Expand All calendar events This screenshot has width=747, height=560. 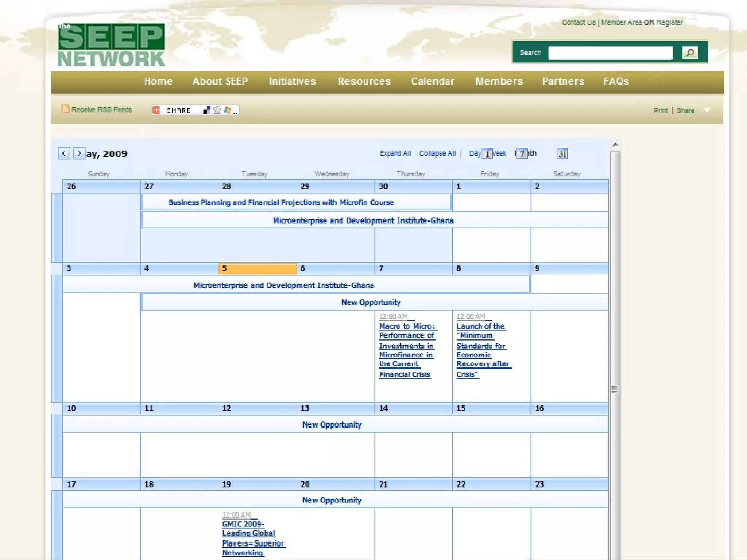(395, 153)
